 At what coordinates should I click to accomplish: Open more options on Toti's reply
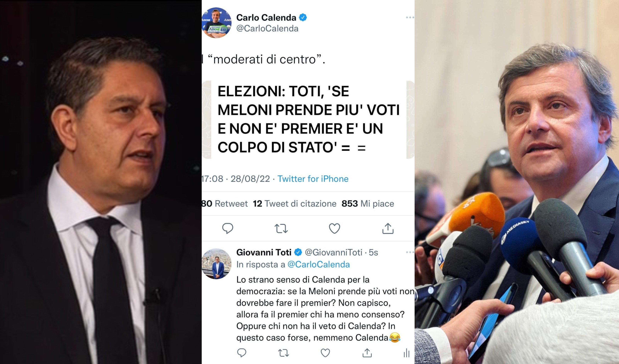(410, 252)
